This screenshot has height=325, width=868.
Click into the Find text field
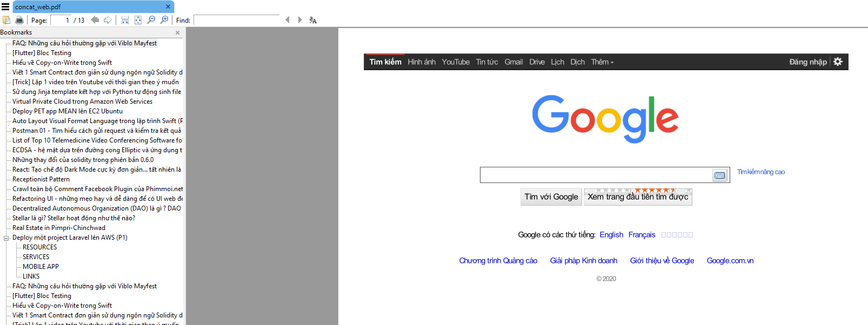pyautogui.click(x=237, y=20)
